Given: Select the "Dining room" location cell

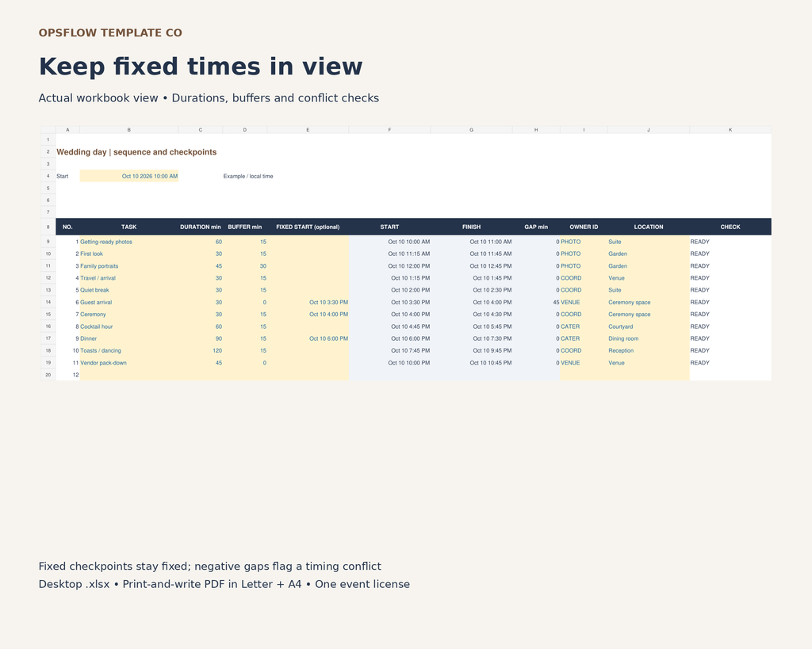Looking at the screenshot, I should 649,338.
